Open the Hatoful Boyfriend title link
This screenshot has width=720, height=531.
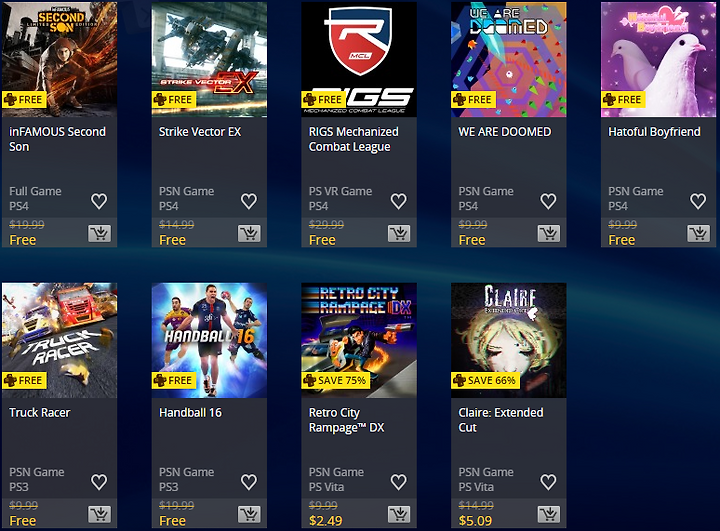(654, 132)
